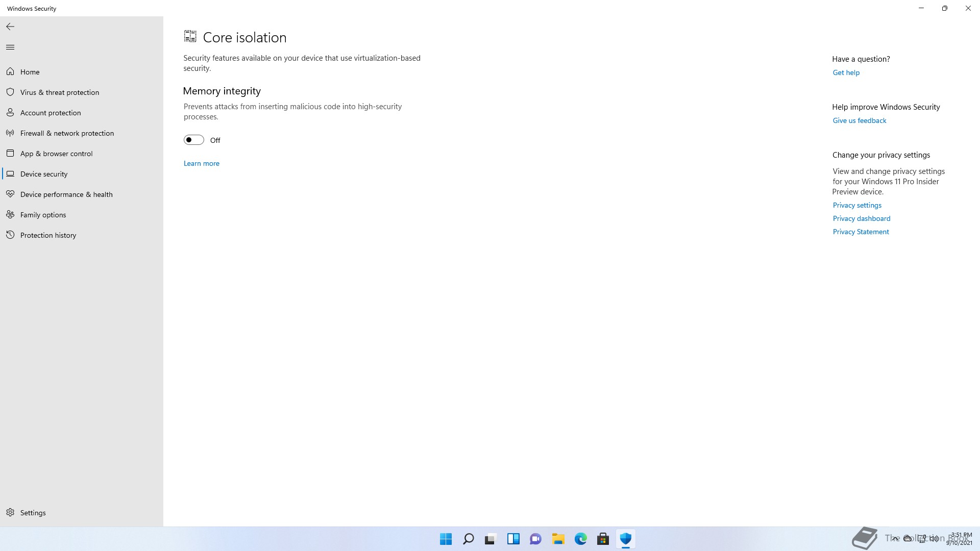Click the App & browser control window icon
The height and width of the screenshot is (551, 980).
click(x=10, y=153)
